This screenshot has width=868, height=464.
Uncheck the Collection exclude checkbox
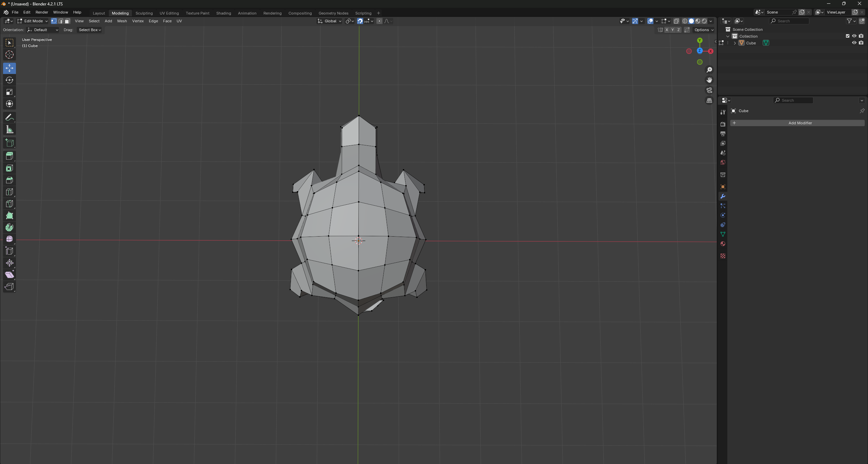(x=847, y=36)
